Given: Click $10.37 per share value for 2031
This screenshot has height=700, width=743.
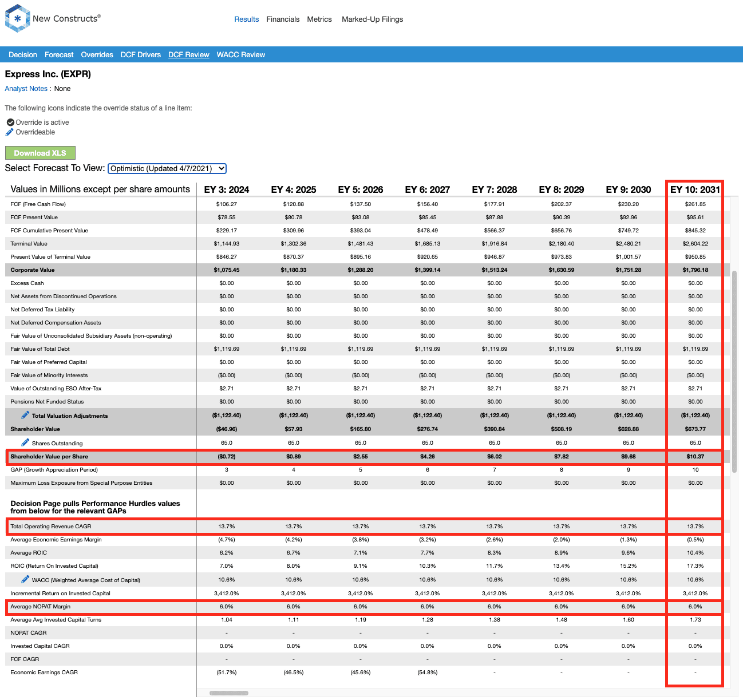Looking at the screenshot, I should 695,457.
